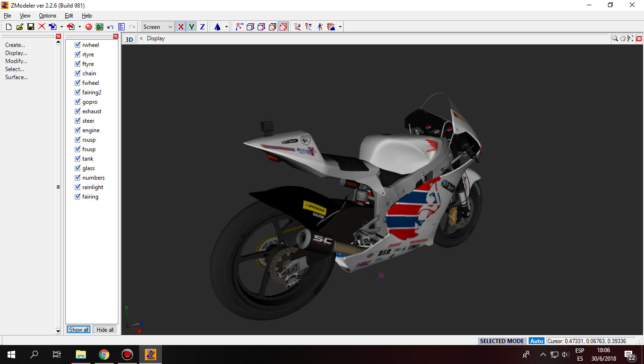
Task: Click the first manipulator tool icon
Action: tap(298, 27)
